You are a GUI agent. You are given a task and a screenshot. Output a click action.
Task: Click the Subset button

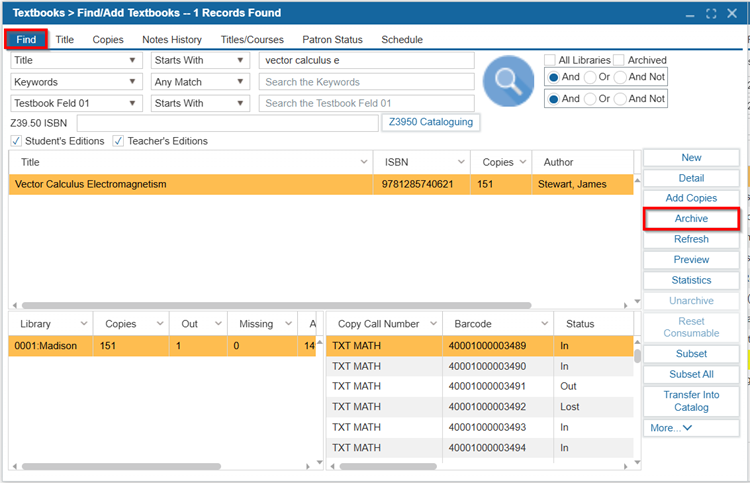point(691,354)
